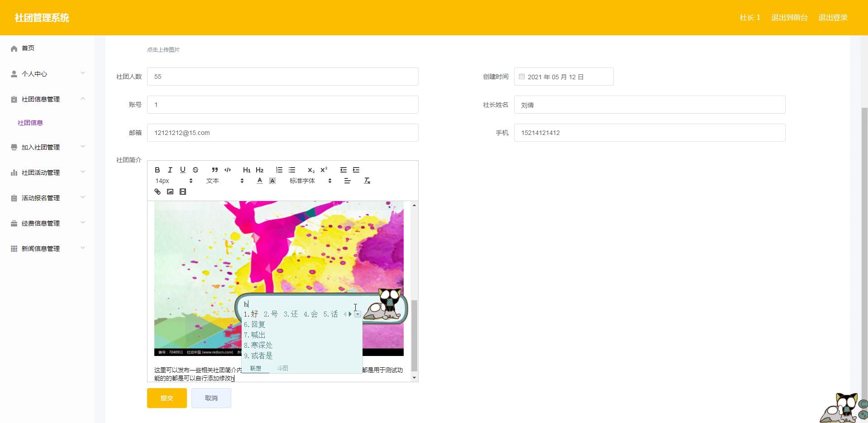Toggle underline formatting in the editor
The width and height of the screenshot is (868, 423).
point(182,170)
